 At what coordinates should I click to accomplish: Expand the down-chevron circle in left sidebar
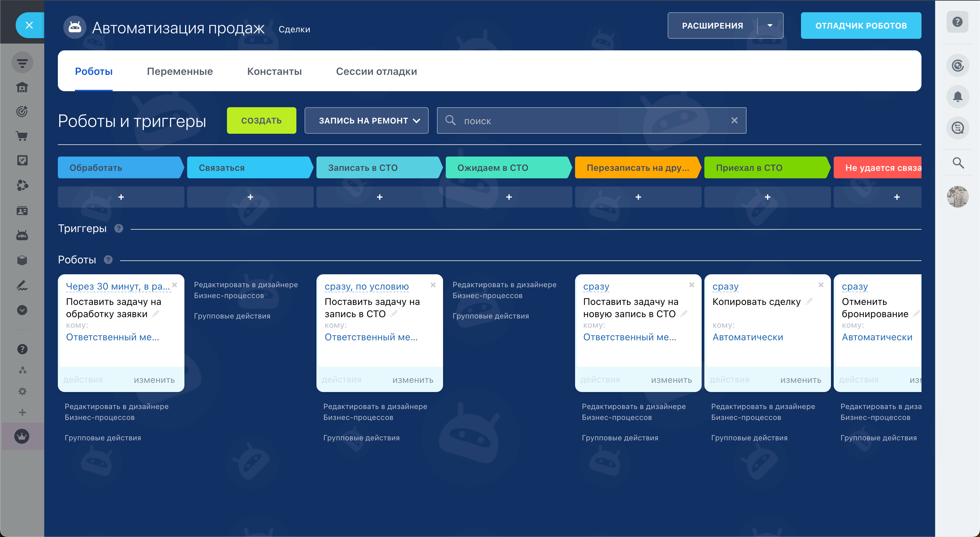pos(22,310)
